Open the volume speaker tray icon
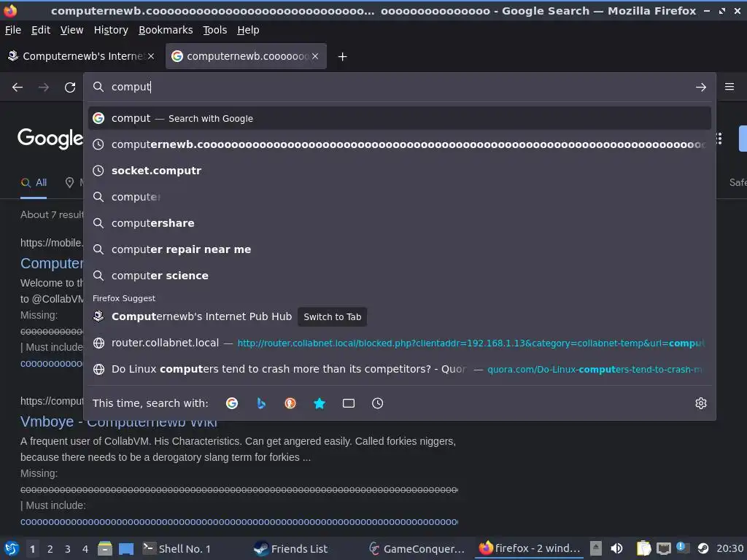The image size is (747, 560). pyautogui.click(x=616, y=548)
